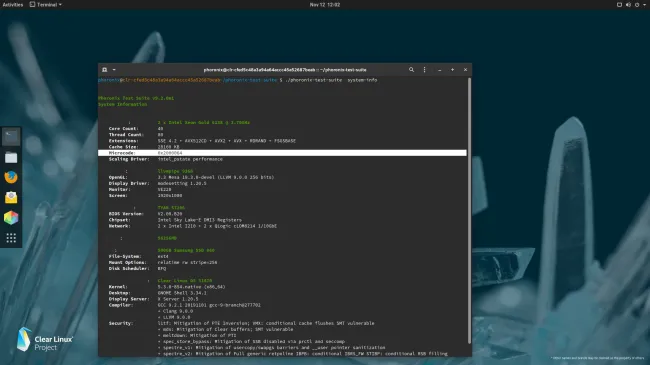Open Activities overview in top bar
The width and height of the screenshot is (650, 365).
pyautogui.click(x=12, y=5)
